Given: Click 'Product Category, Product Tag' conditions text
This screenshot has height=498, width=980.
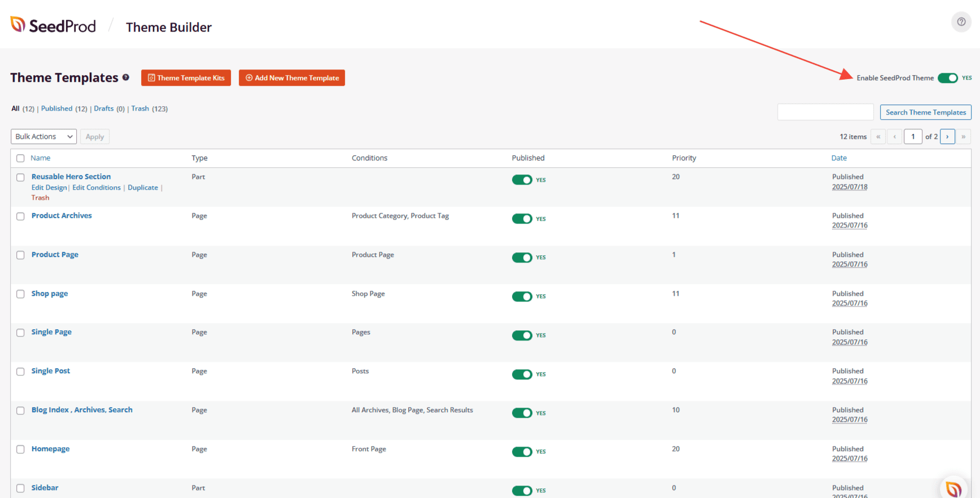Looking at the screenshot, I should (x=400, y=216).
